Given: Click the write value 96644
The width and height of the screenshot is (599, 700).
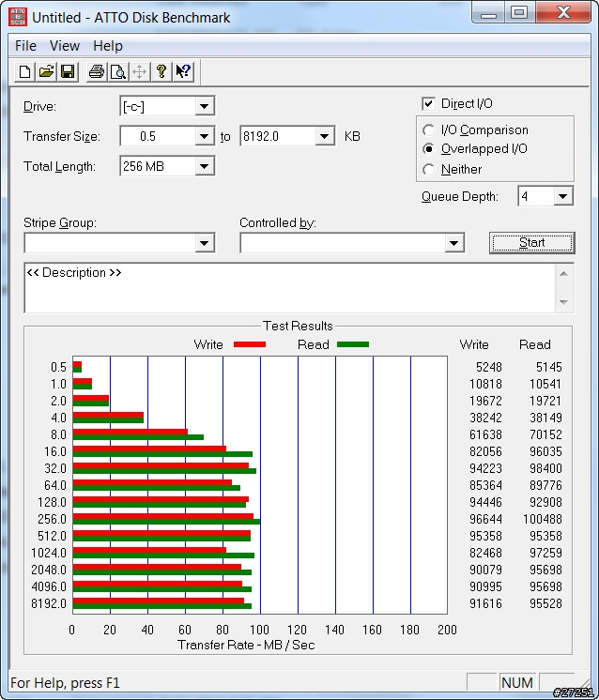Looking at the screenshot, I should [x=485, y=519].
